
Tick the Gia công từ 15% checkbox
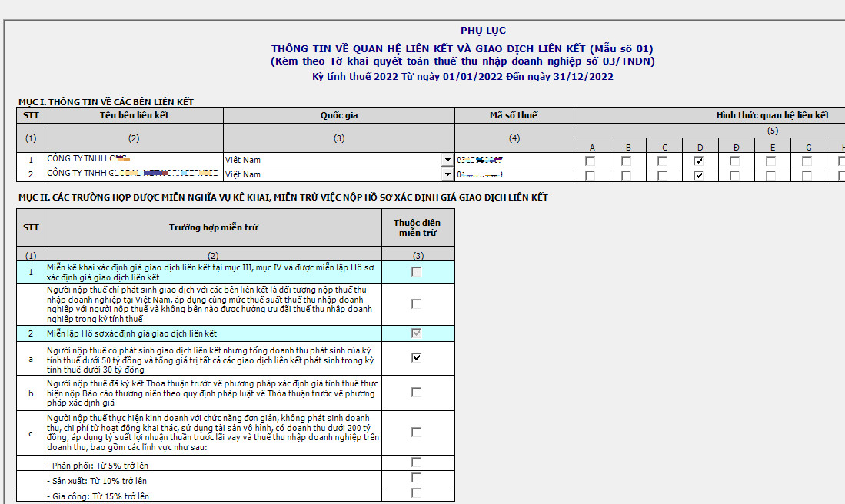[416, 493]
